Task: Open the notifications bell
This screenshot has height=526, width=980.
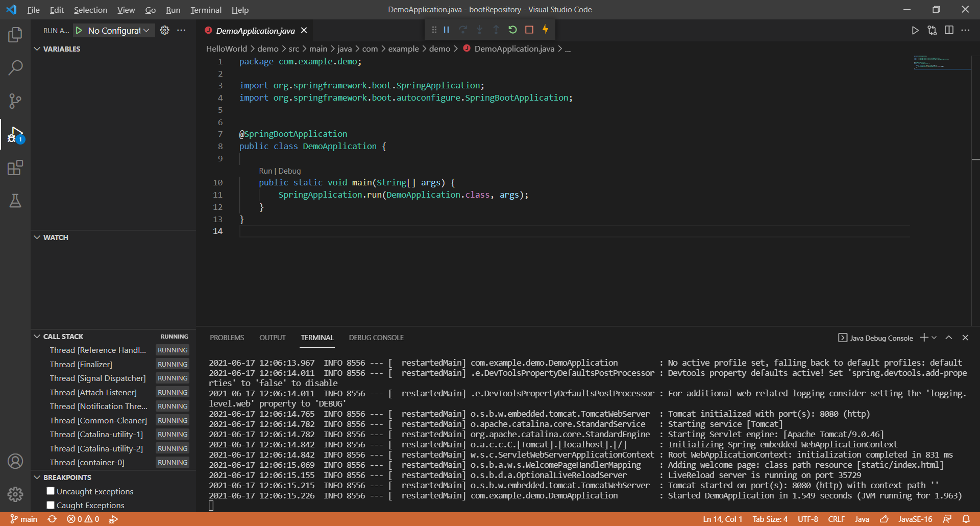Action: pos(966,519)
